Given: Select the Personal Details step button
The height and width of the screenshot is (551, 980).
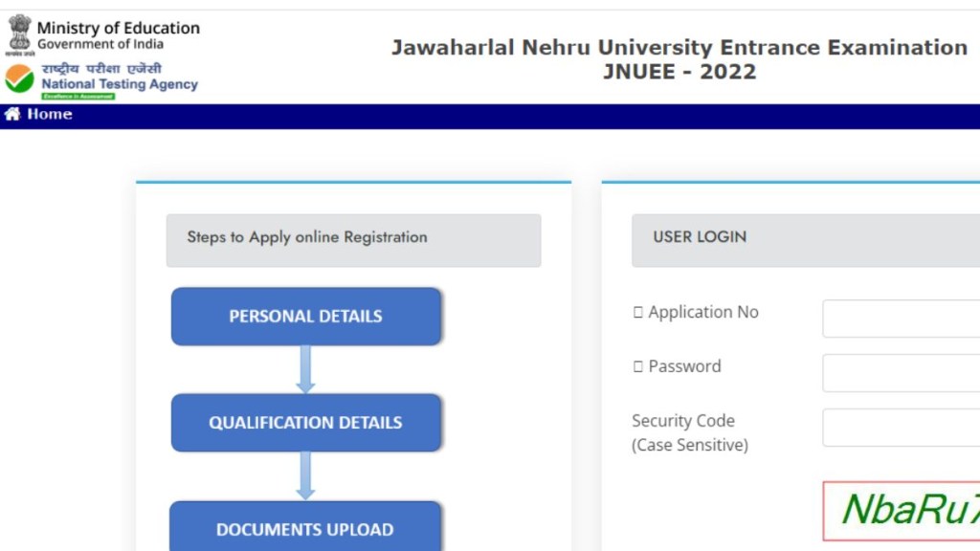Looking at the screenshot, I should 306,317.
